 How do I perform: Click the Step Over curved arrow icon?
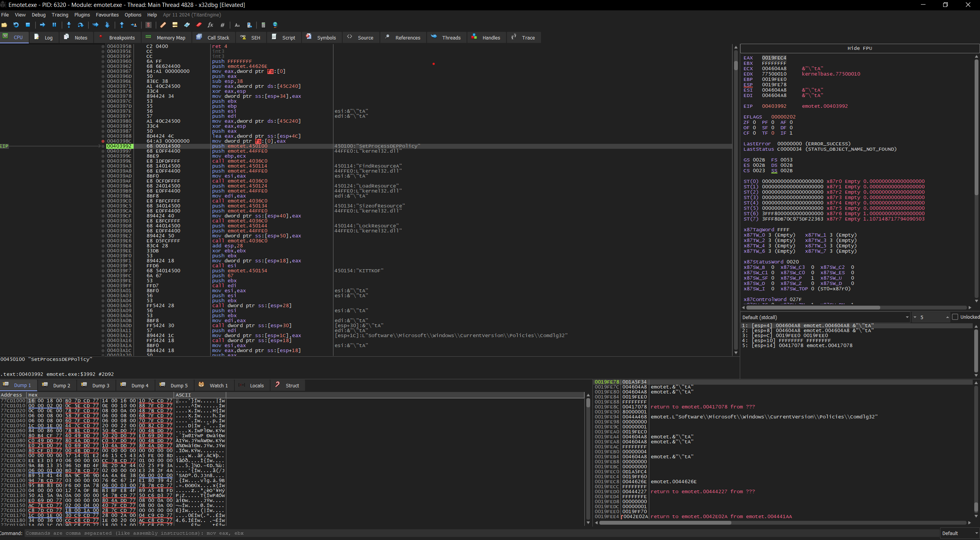pos(81,25)
